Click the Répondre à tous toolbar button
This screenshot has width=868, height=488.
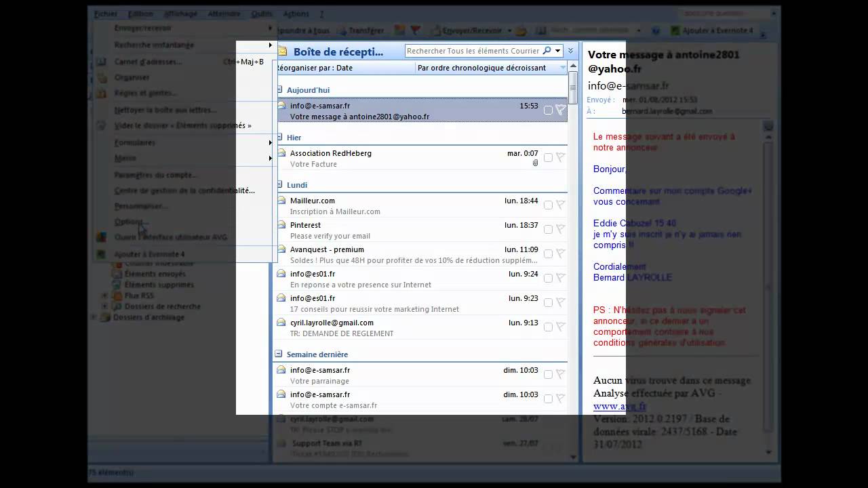[302, 30]
